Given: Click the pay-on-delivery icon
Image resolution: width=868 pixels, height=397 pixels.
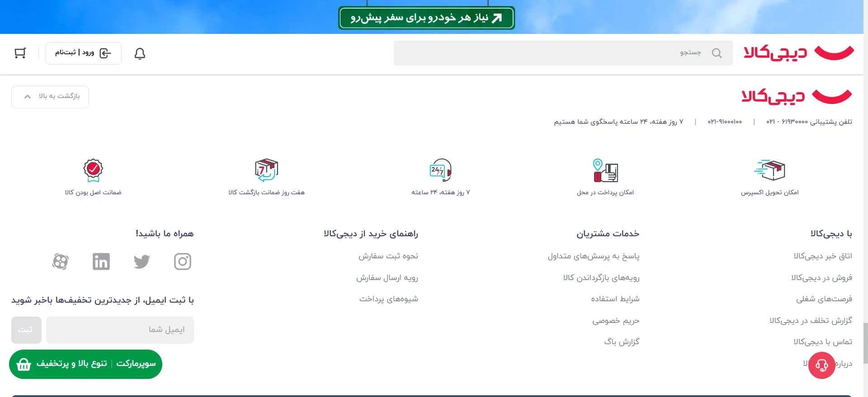Looking at the screenshot, I should [x=605, y=170].
